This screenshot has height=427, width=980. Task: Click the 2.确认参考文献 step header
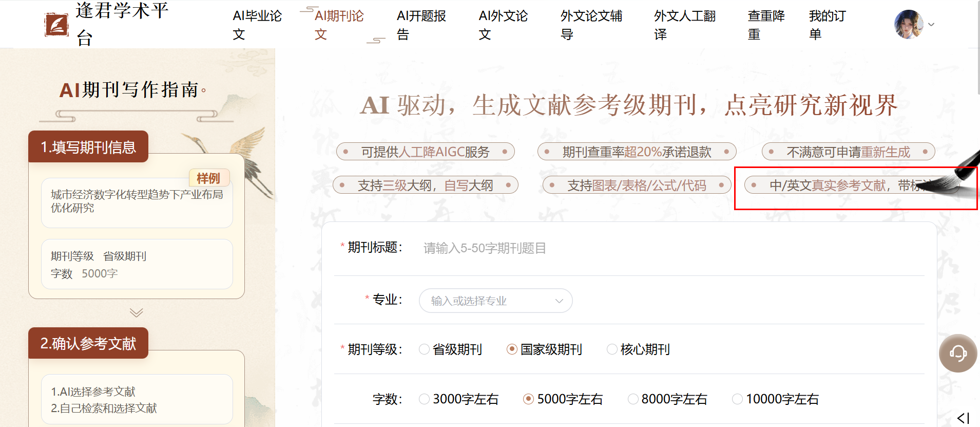[88, 343]
